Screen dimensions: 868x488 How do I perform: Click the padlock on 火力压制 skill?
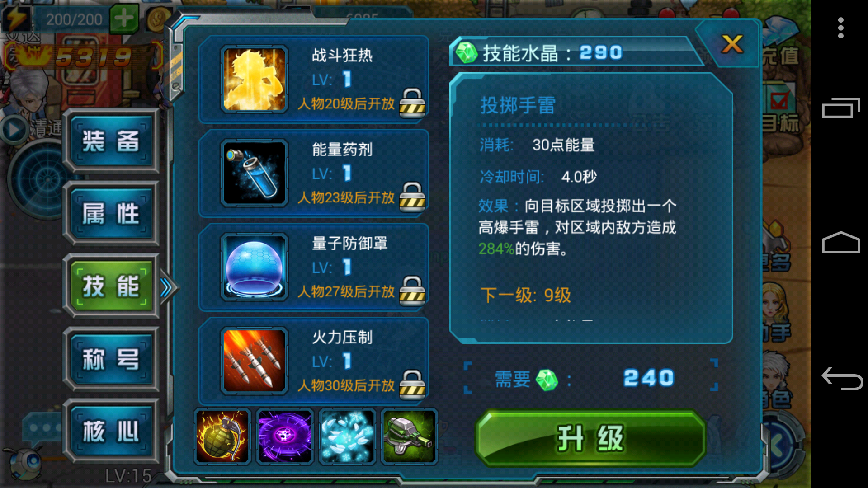coord(412,385)
